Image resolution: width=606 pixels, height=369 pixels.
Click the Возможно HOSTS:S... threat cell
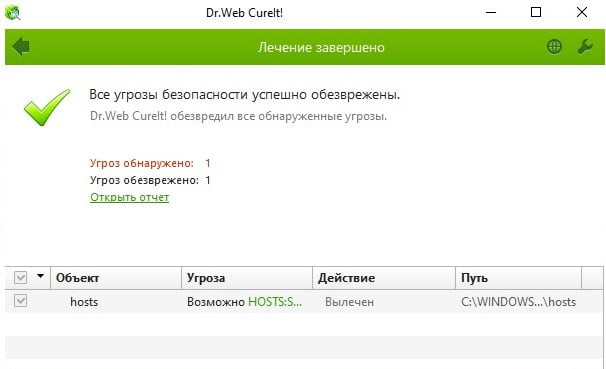(x=244, y=302)
